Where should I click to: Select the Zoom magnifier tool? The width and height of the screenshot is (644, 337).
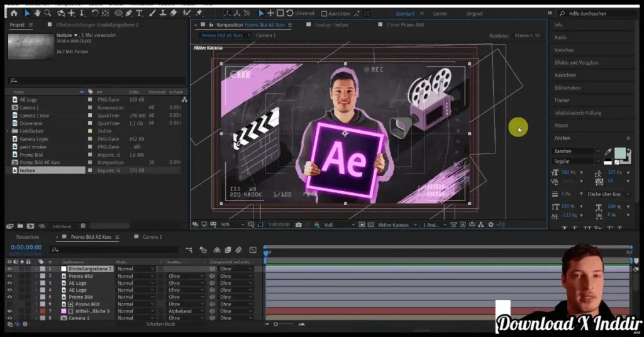pyautogui.click(x=48, y=13)
